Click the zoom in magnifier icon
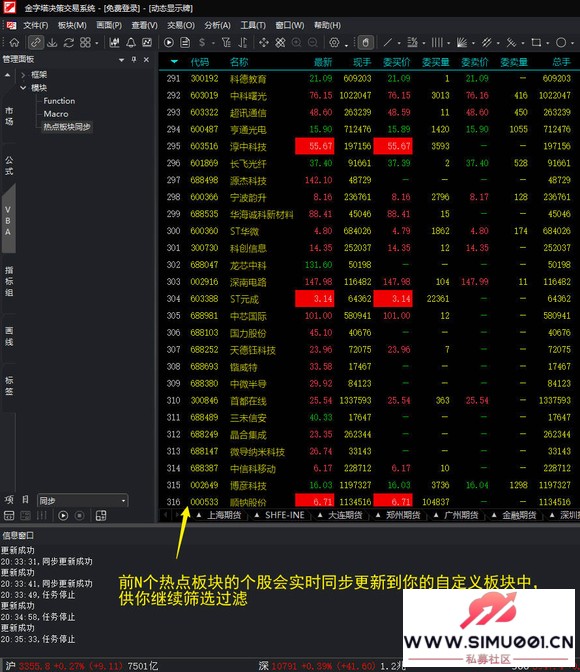580x672 pixels. [296, 42]
